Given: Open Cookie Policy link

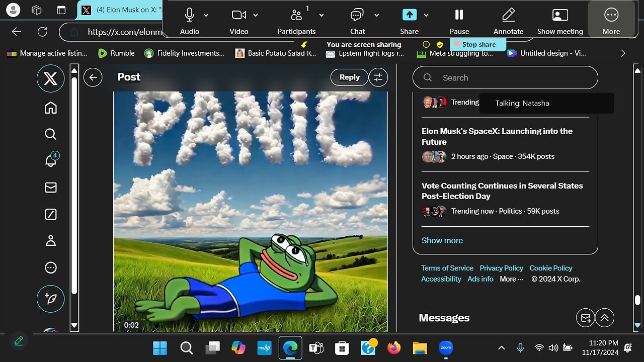Looking at the screenshot, I should coord(551,268).
